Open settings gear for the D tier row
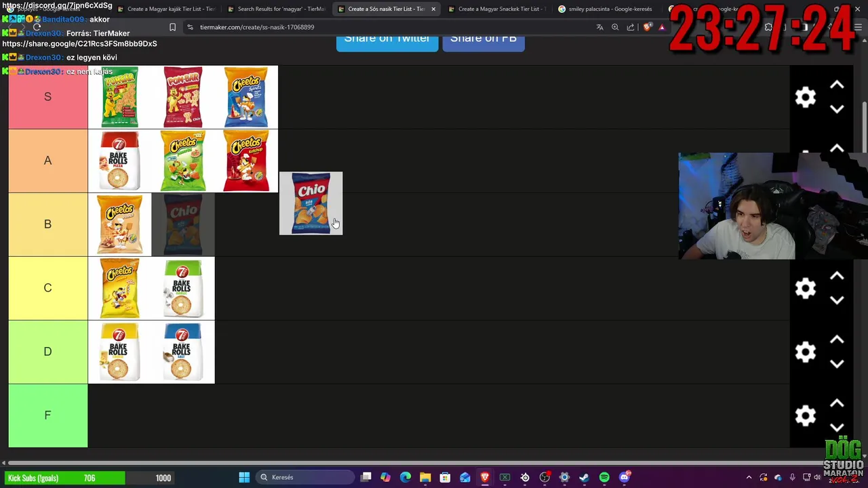Image resolution: width=868 pixels, height=488 pixels. tap(806, 352)
